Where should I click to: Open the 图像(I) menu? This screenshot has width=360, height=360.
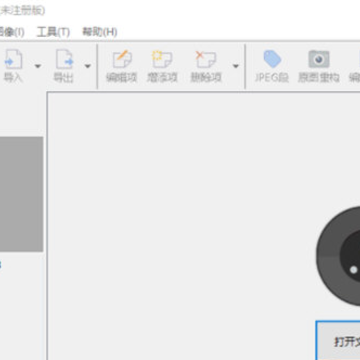(x=12, y=32)
